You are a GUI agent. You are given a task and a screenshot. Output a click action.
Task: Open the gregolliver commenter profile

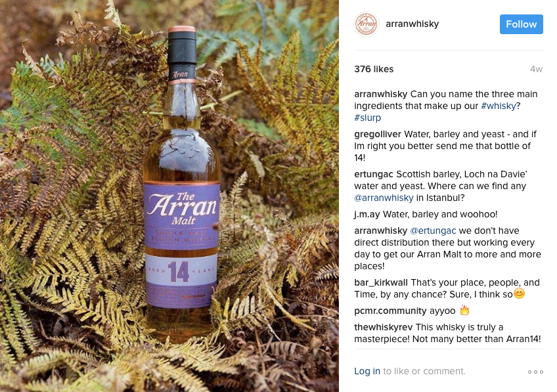(378, 134)
